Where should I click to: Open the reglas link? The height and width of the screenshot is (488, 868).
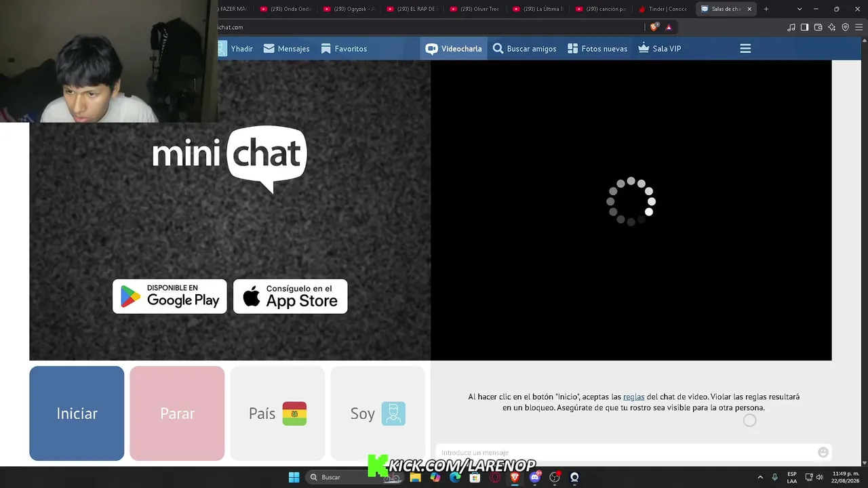click(633, 396)
